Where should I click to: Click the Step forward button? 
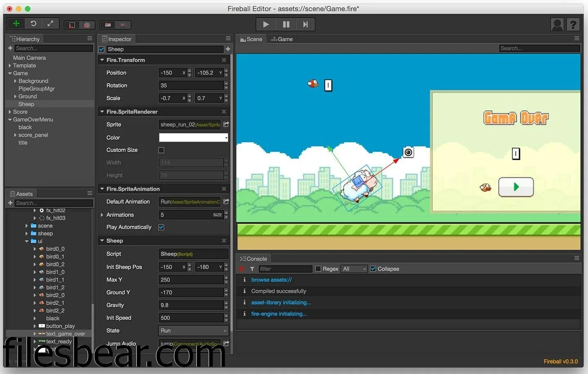coord(305,25)
